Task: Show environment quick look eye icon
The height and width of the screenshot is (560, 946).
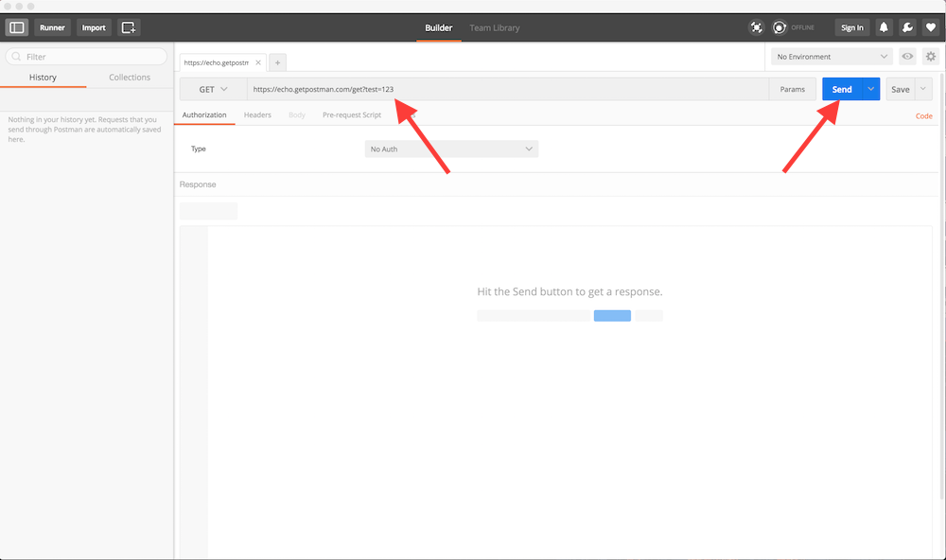Action: [907, 56]
